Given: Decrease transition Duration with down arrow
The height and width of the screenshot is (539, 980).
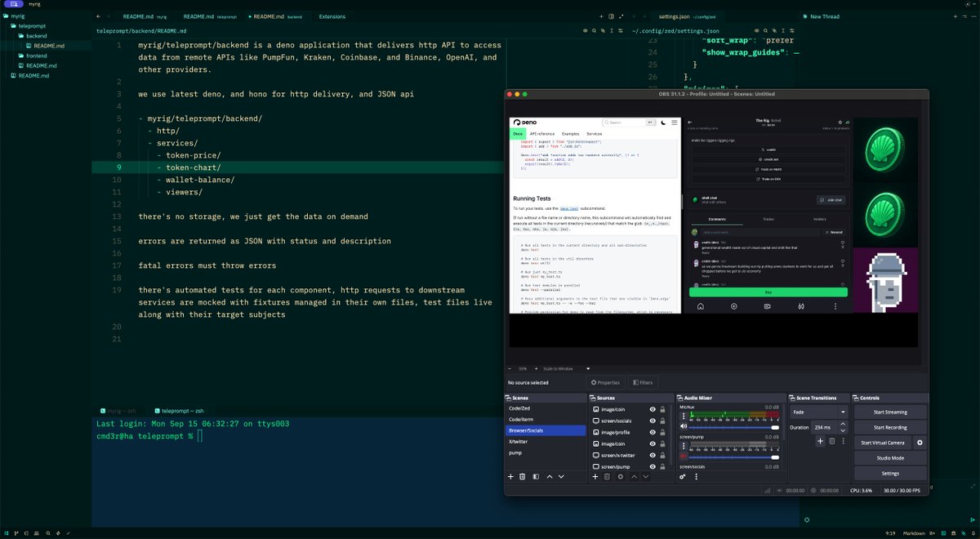Looking at the screenshot, I should pos(843,430).
